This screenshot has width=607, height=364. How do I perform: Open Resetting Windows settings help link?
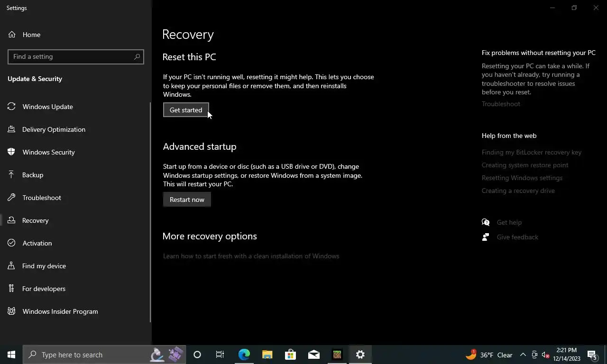pos(522,178)
